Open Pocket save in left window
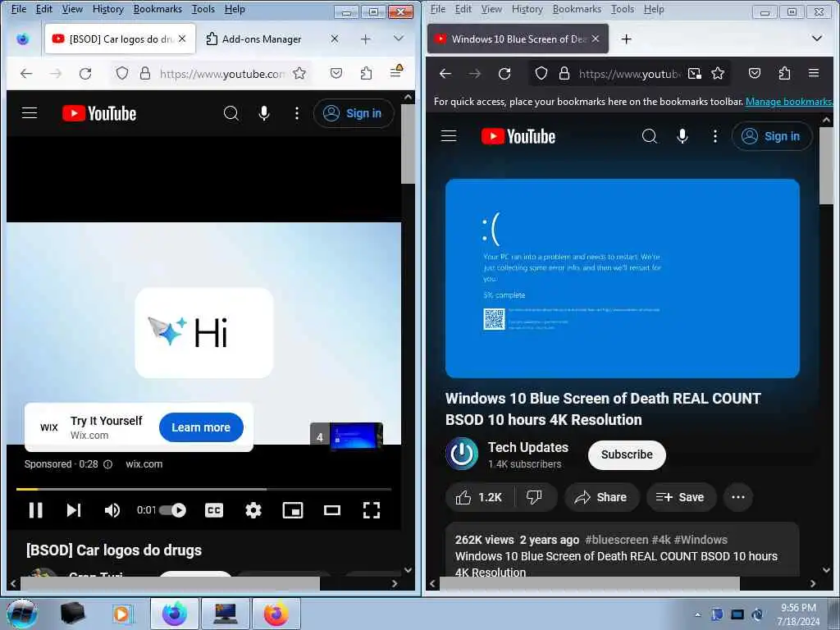 click(336, 73)
